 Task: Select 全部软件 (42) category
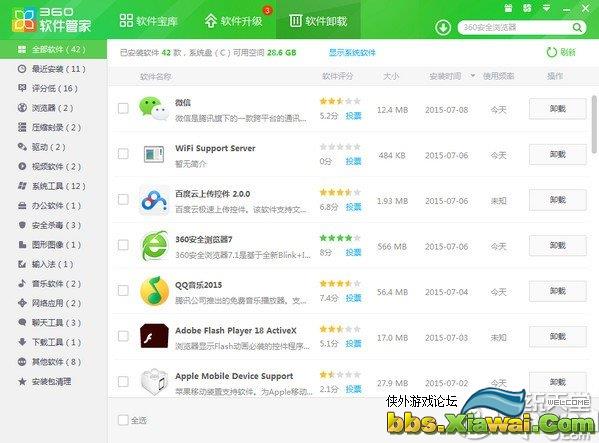(x=53, y=49)
